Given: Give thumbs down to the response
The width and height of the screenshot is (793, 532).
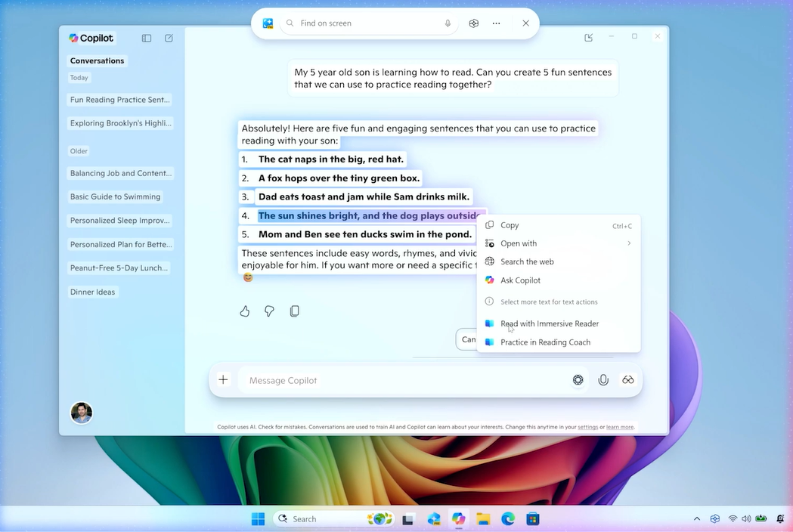Looking at the screenshot, I should click(x=269, y=311).
